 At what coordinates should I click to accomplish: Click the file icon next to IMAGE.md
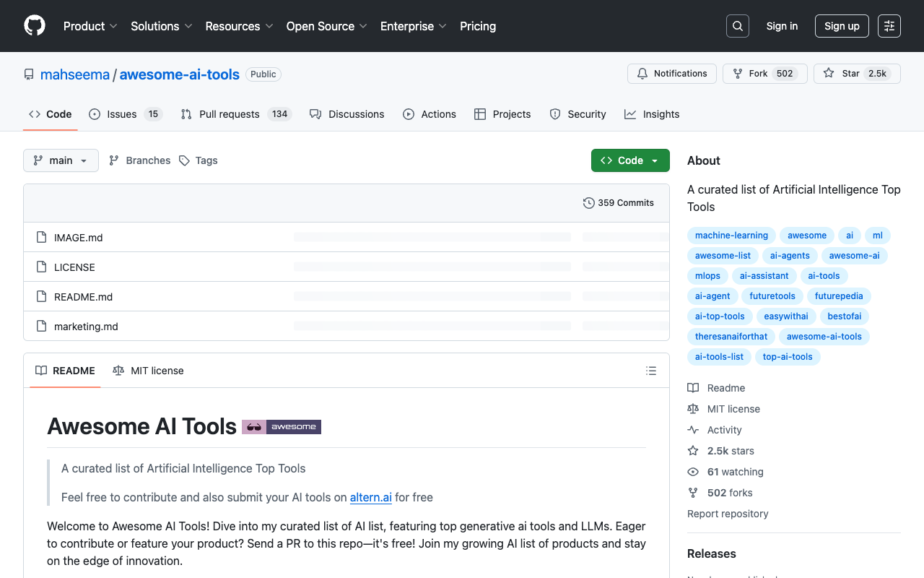(x=41, y=237)
